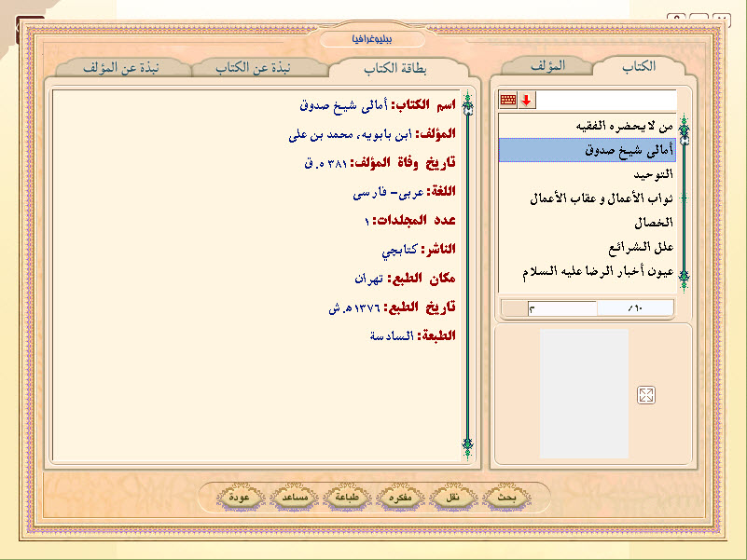
Task: Select book أمالى شيخ صدوق in list
Action: 587,150
